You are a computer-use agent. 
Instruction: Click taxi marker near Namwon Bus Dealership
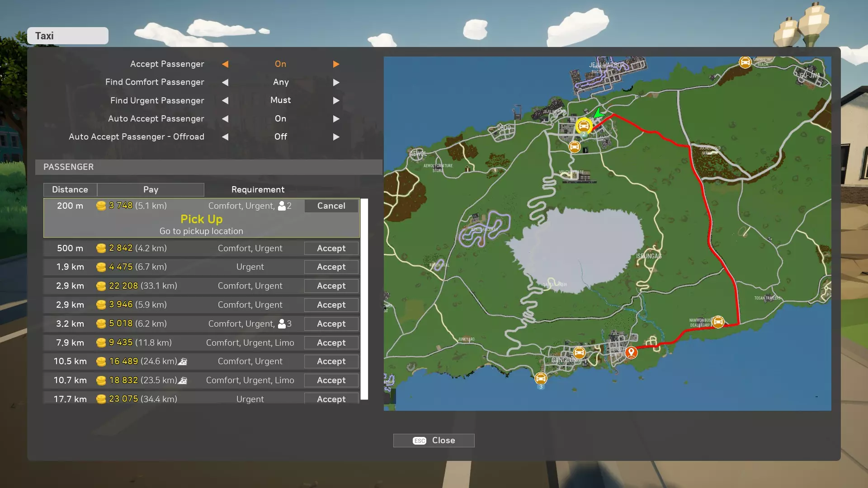point(718,322)
